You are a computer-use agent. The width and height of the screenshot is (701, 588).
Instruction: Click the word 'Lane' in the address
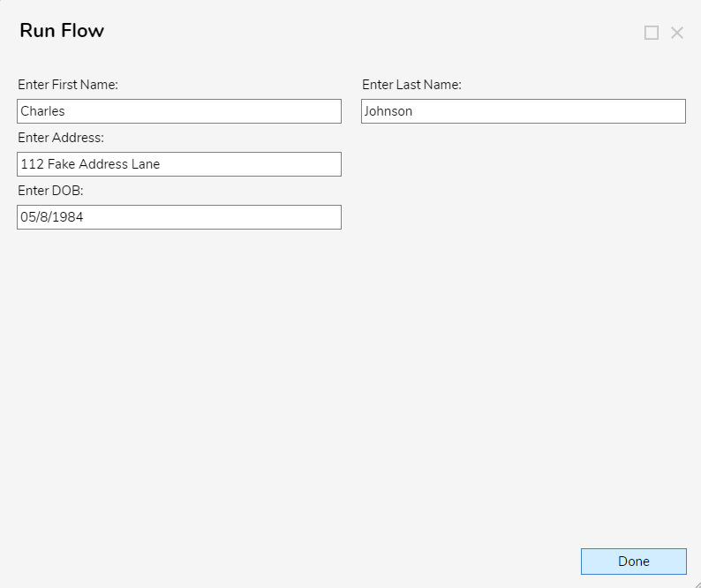pos(146,164)
